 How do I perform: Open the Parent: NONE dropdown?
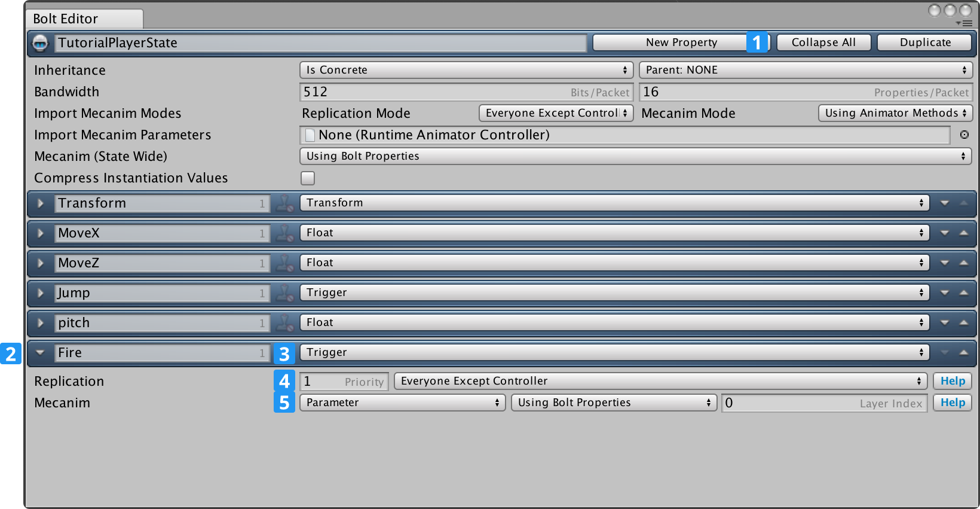point(806,70)
